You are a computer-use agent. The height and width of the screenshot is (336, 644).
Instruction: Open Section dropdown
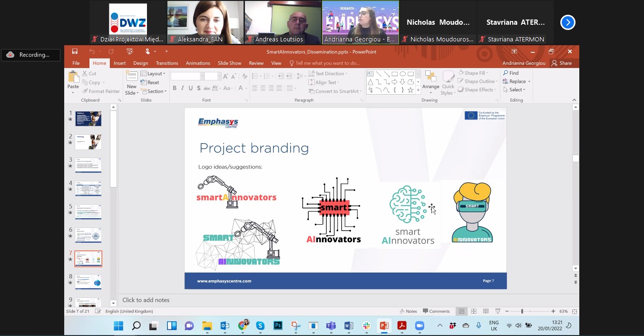tap(153, 91)
